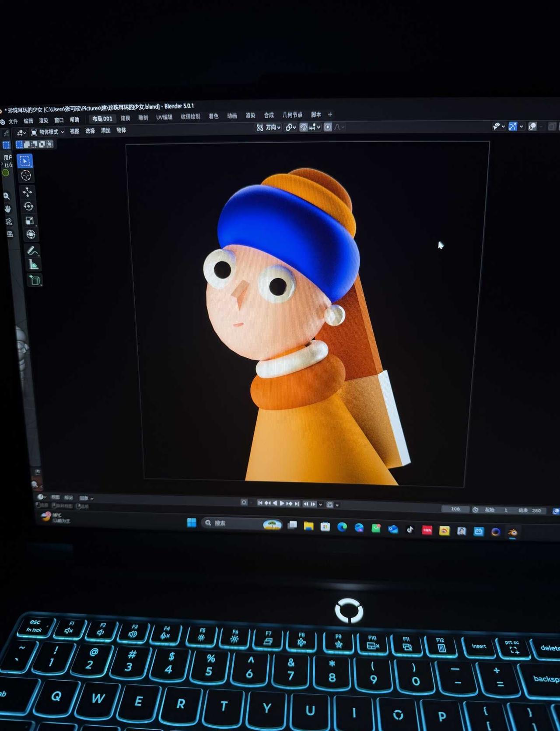Jump to the next keyframe
Screen dimensions: 560x731
[x=289, y=504]
